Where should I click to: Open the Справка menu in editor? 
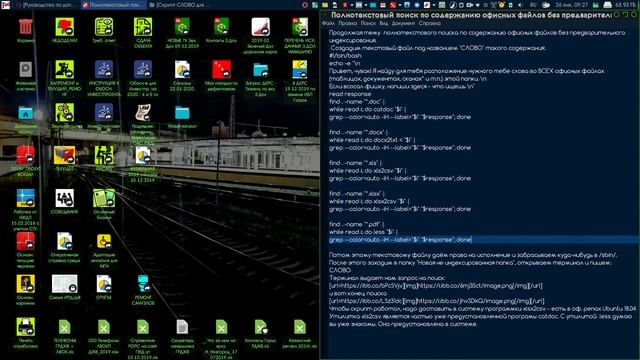(429, 23)
